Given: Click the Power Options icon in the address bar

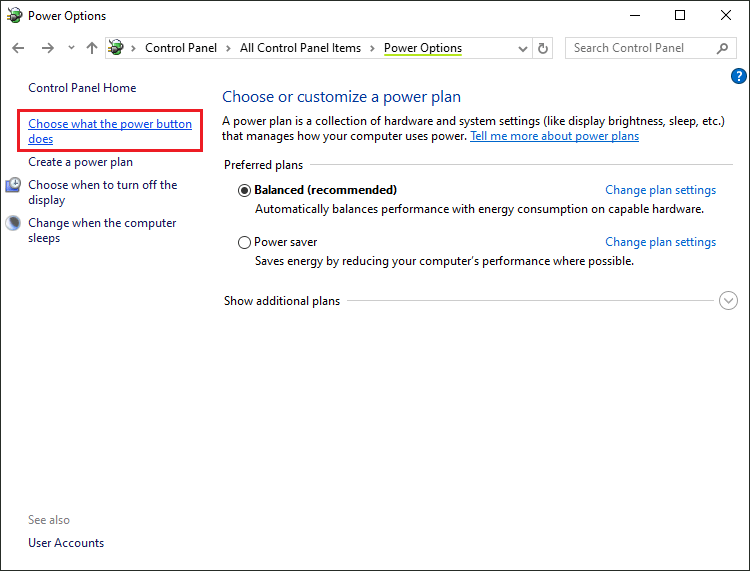Looking at the screenshot, I should tap(116, 48).
